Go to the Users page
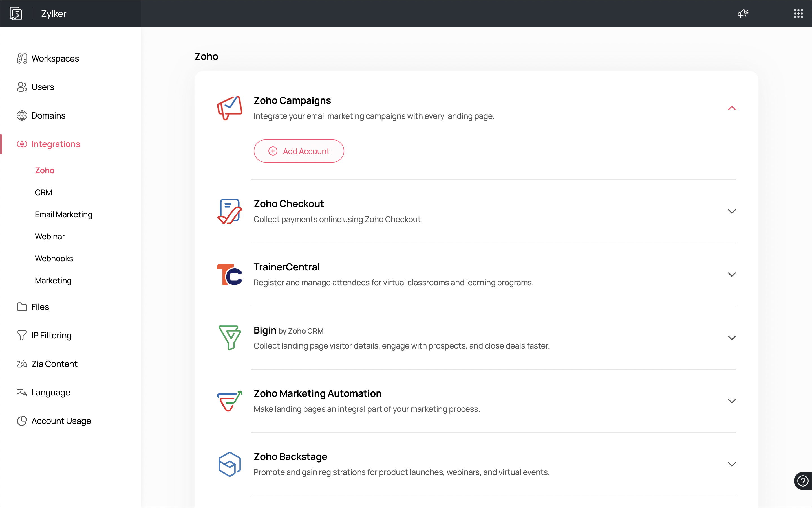The width and height of the screenshot is (812, 508). (x=43, y=87)
